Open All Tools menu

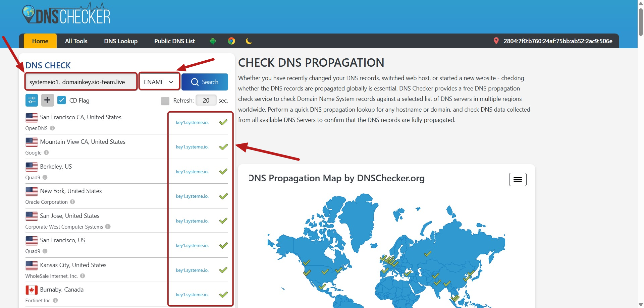click(76, 41)
